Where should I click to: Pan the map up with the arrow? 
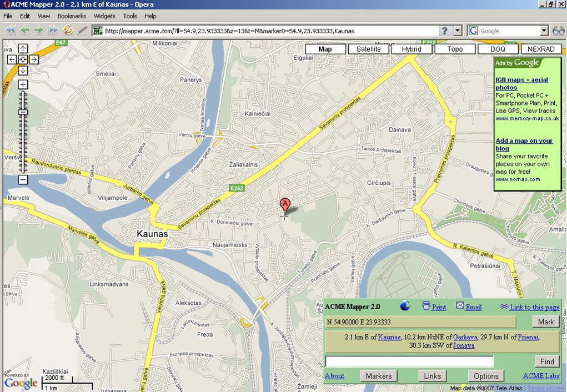tap(23, 49)
